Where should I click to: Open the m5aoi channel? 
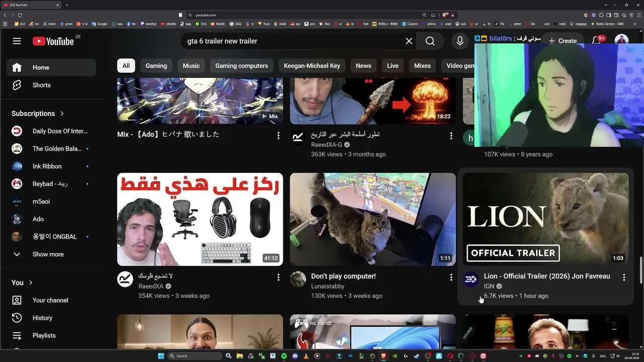[x=51, y=202]
